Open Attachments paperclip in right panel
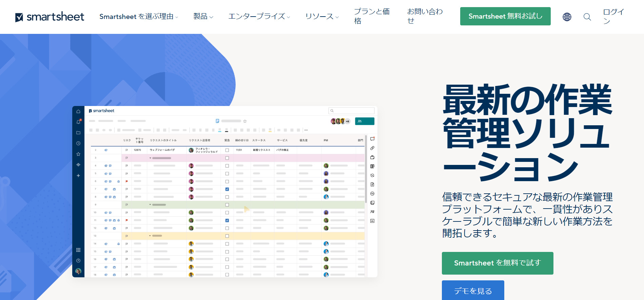 [x=372, y=148]
